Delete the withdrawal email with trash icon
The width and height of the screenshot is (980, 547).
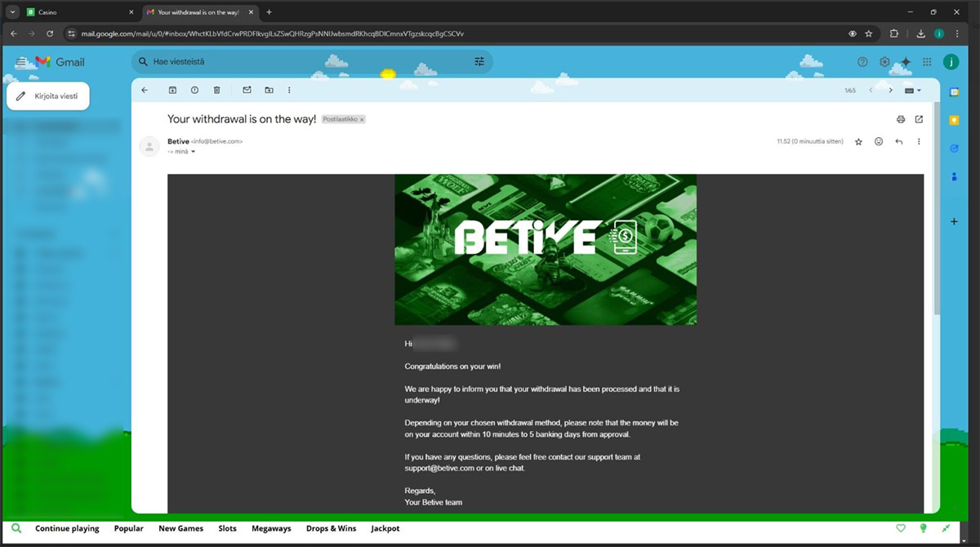(216, 90)
